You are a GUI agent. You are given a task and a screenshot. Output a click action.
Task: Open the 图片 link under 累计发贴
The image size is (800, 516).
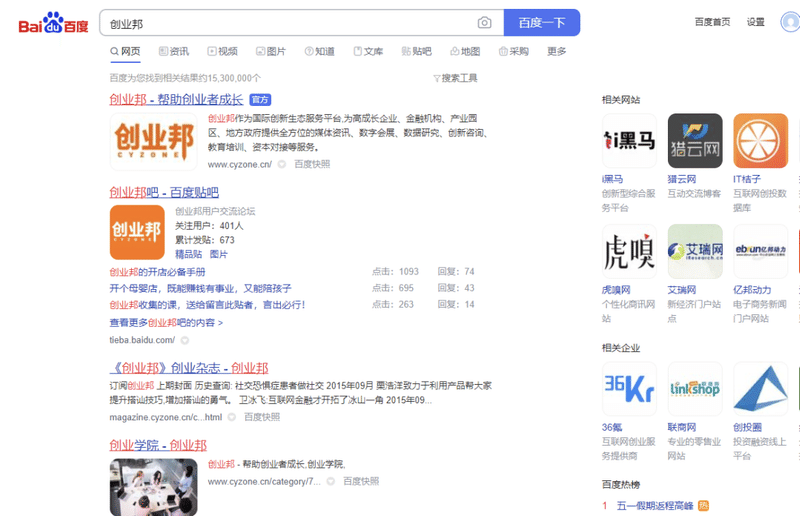[x=219, y=254]
